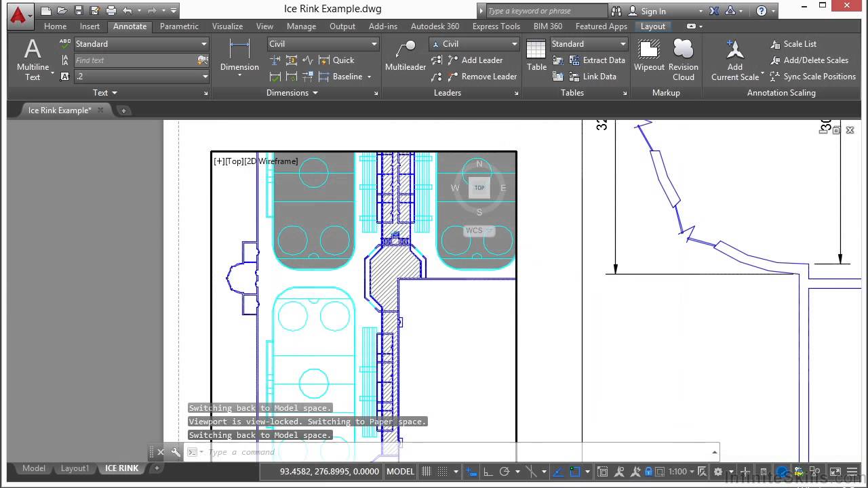868x488 pixels.
Task: Toggle Polar tracking in status bar
Action: [504, 472]
